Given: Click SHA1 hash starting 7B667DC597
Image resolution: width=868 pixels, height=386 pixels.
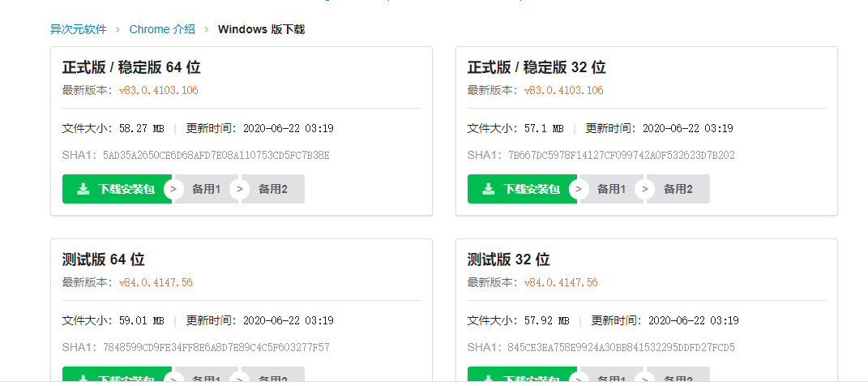Looking at the screenshot, I should 621,155.
